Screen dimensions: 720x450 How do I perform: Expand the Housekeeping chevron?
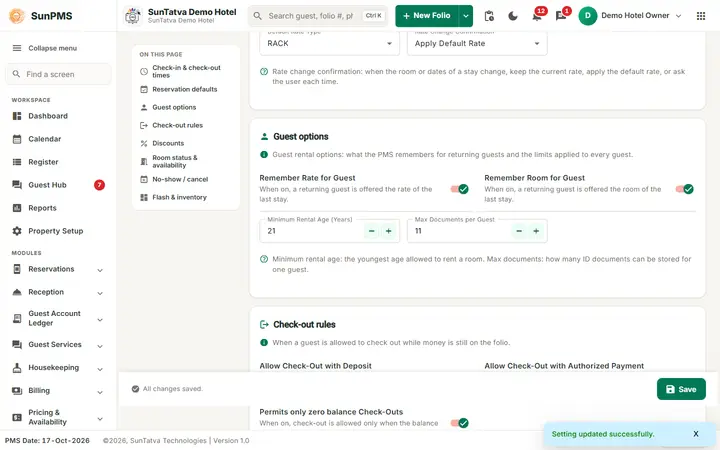coord(100,369)
